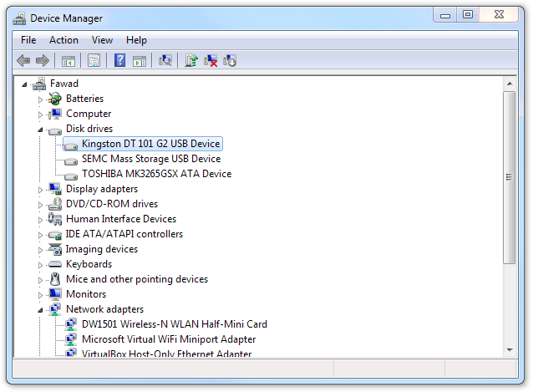Click the Disable device toolbar icon
The image size is (533, 392).
tap(230, 60)
